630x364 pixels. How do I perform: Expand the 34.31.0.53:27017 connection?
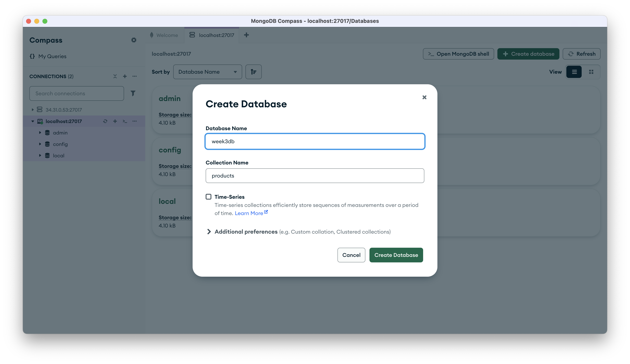(x=32, y=110)
